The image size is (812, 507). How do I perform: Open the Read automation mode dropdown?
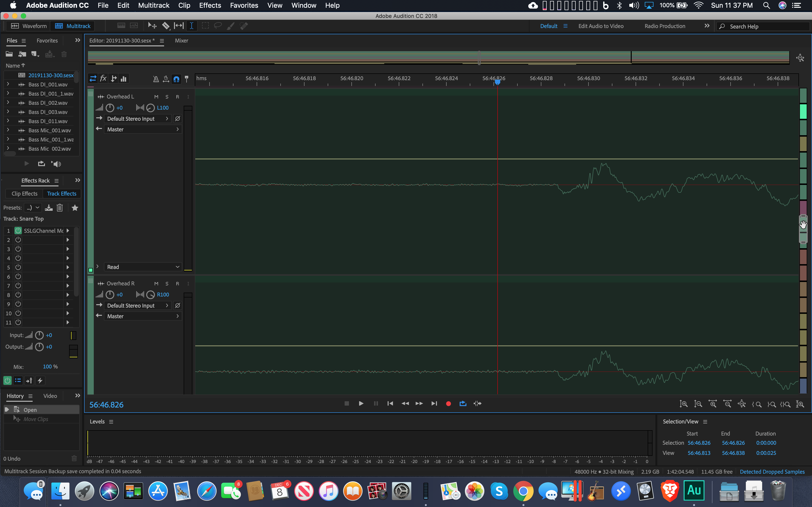[x=143, y=267]
